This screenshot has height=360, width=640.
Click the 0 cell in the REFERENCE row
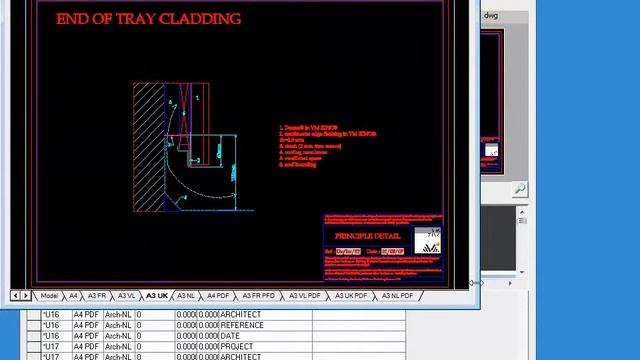[x=155, y=325]
